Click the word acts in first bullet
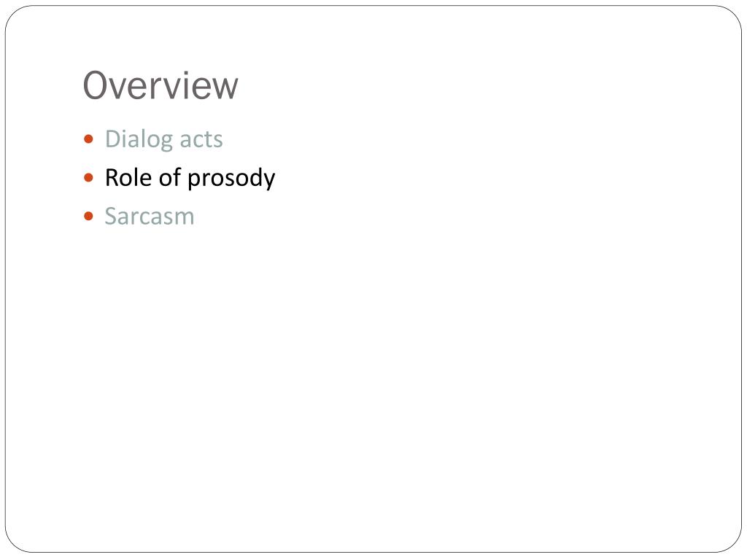747x560 pixels. (201, 141)
